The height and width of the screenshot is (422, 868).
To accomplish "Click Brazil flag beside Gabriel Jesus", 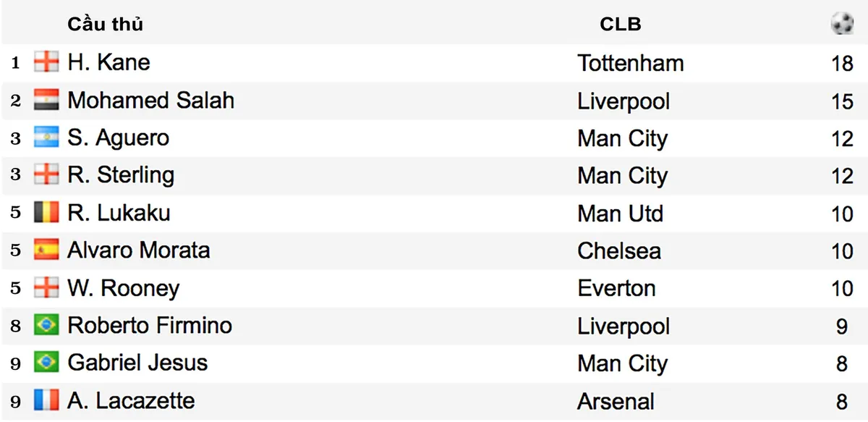I will point(46,363).
